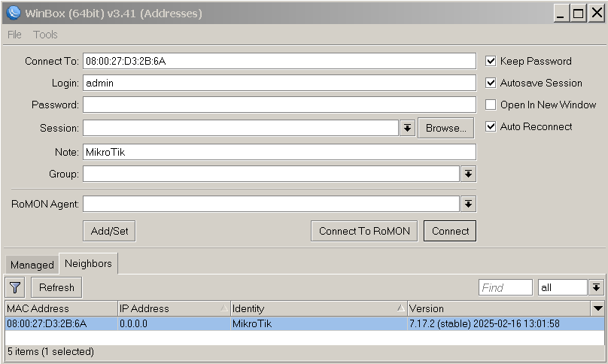Expand the RoMON Agent dropdown
Image resolution: width=608 pixels, height=364 pixels.
click(x=468, y=204)
